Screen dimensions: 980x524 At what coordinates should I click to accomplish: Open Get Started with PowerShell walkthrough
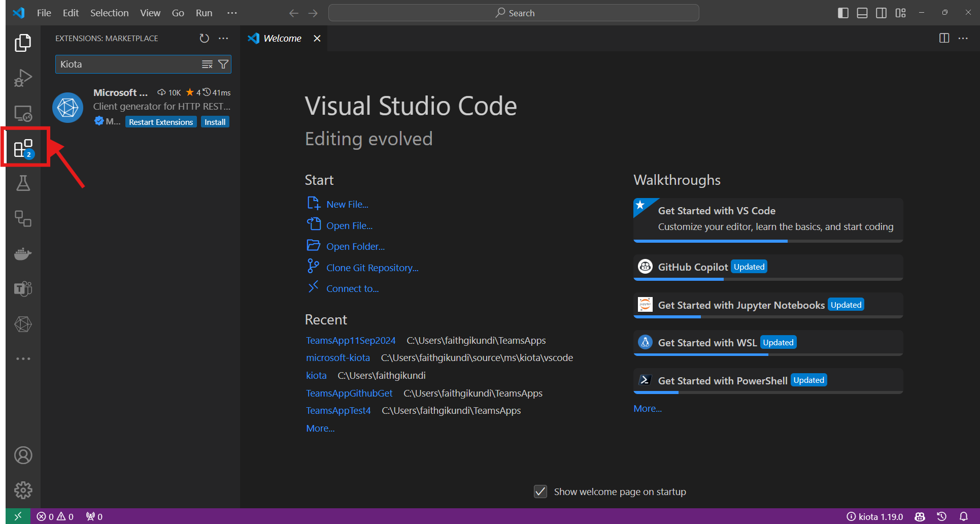pos(768,381)
